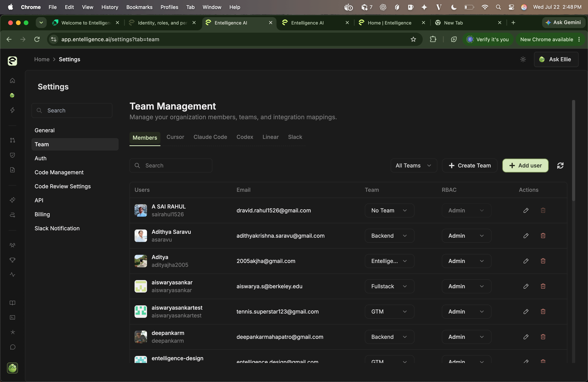Open RBAC Admin dropdown for deepankarm
Screen dimensions: 588x382
[466, 337]
